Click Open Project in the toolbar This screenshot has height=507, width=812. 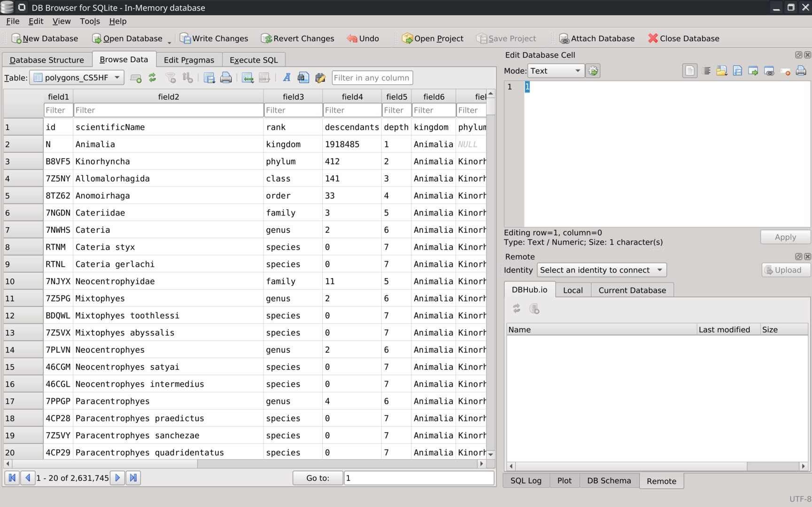[433, 38]
